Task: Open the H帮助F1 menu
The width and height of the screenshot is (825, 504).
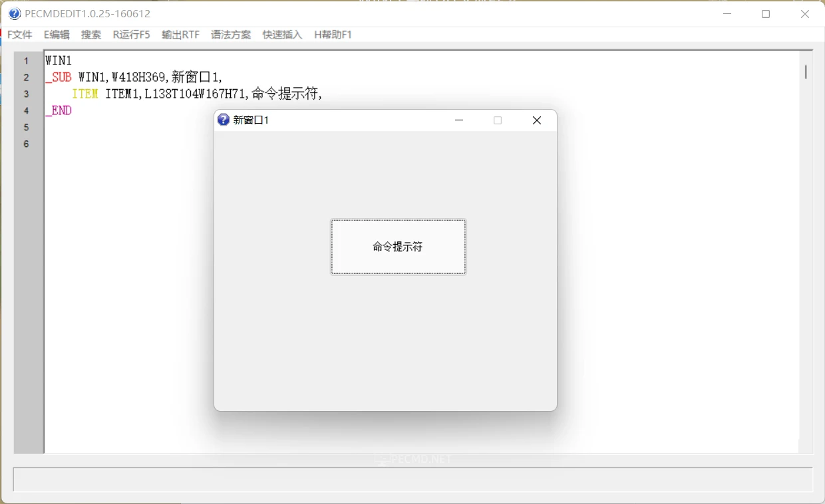Action: coord(333,35)
